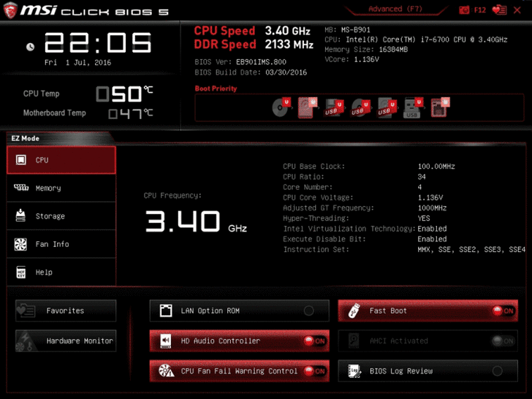Viewport: 532px width, 399px height.
Task: Open favorites via top heart icon
Action: [x=499, y=10]
